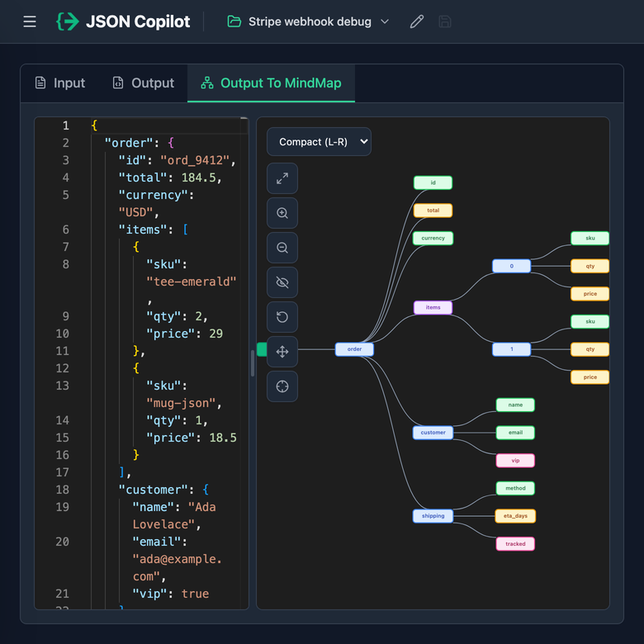
Task: Click the pencil rename icon
Action: (x=416, y=21)
